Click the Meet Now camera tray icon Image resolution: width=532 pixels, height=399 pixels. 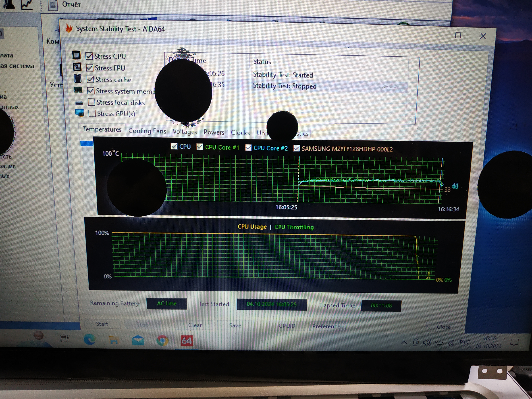(x=416, y=342)
